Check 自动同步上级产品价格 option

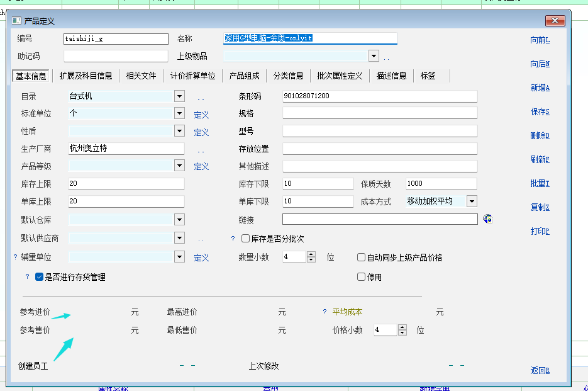[361, 258]
